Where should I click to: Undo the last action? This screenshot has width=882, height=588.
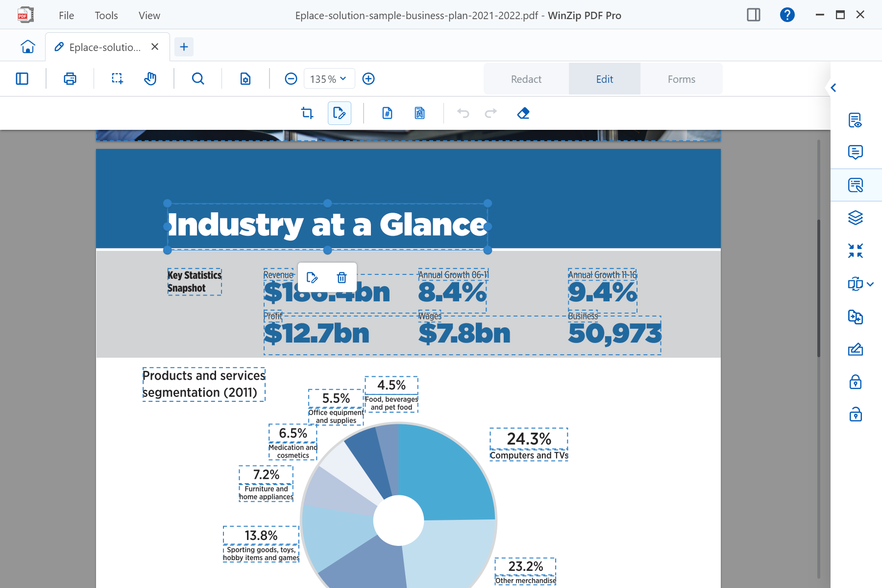point(463,113)
